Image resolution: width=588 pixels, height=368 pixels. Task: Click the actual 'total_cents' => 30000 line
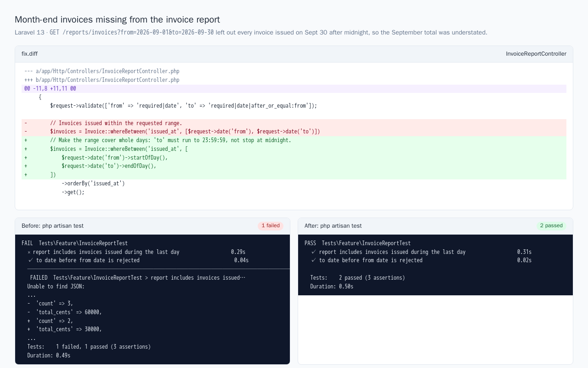click(x=65, y=329)
